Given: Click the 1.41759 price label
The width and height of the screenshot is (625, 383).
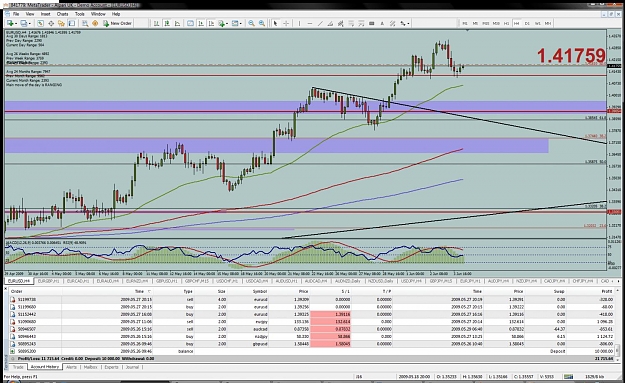Looking at the screenshot, I should coord(571,55).
